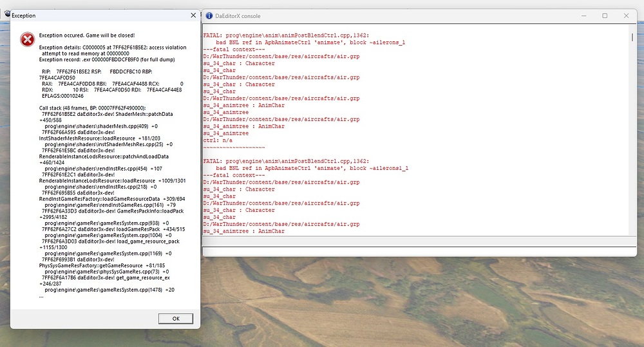Click "Exception occured. Game will be closed!" text
The image size is (644, 347).
click(x=87, y=35)
